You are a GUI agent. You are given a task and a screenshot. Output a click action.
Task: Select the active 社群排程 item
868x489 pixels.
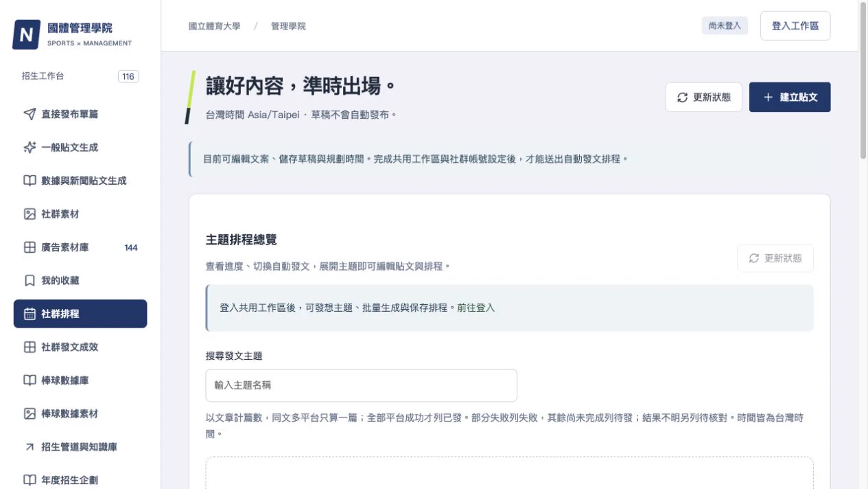80,314
